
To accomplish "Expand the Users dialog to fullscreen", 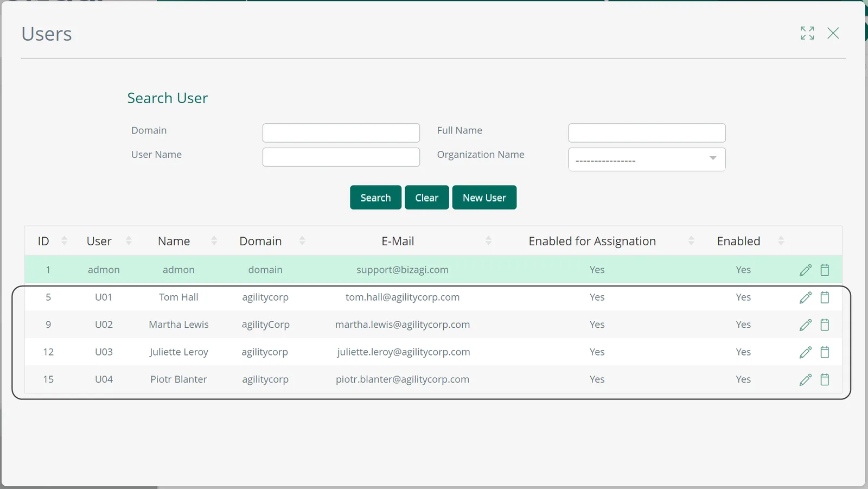I will click(x=807, y=33).
